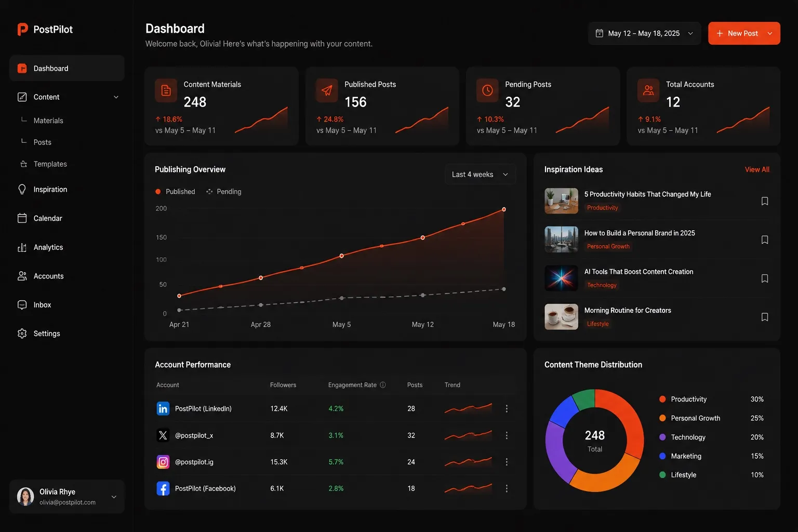Click the sidebar Settings gear icon
Viewport: 798px width, 532px height.
click(22, 334)
